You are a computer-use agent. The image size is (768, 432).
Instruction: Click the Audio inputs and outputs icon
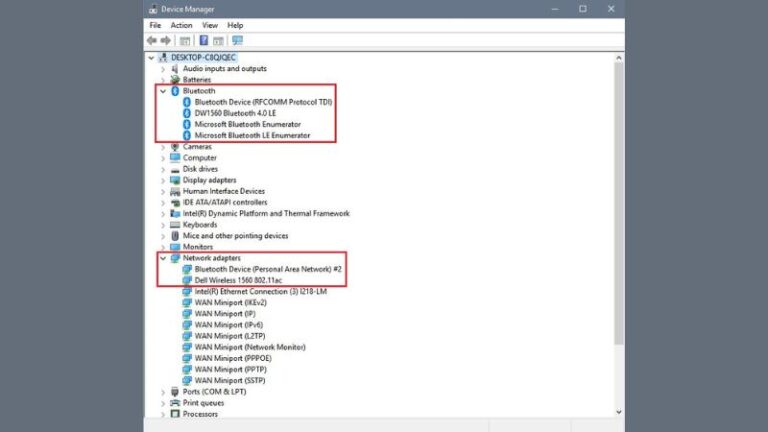(x=175, y=69)
